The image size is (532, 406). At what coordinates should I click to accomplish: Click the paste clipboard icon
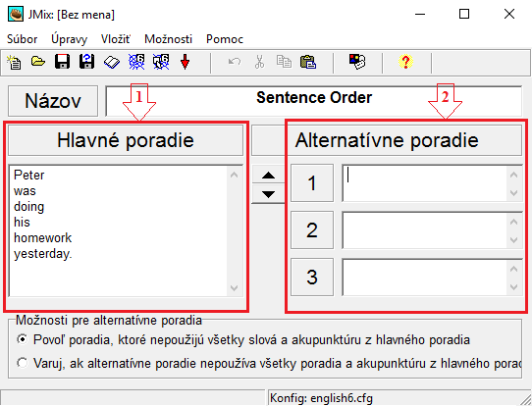coord(308,62)
